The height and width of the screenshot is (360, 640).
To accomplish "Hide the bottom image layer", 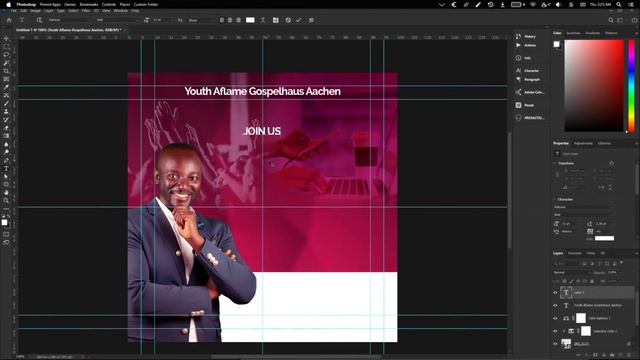I will click(x=555, y=344).
